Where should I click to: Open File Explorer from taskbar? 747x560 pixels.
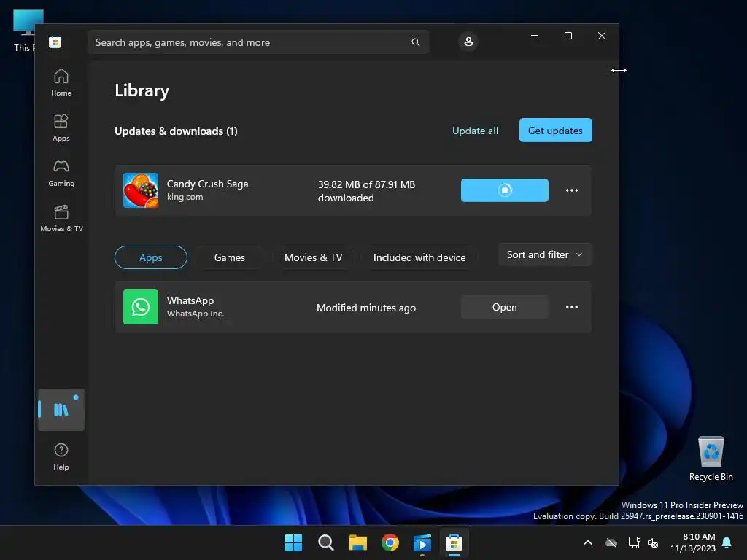[357, 542]
